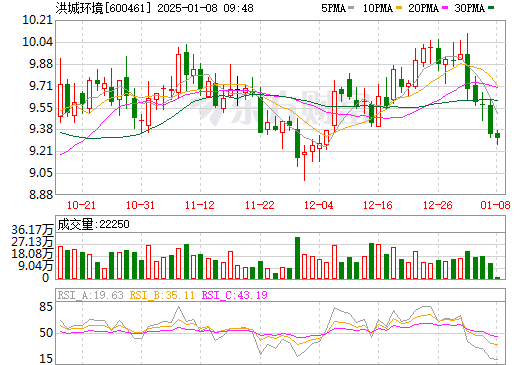The image size is (520, 365).
Task: Click the 12-16 date axis label
Action: click(378, 205)
